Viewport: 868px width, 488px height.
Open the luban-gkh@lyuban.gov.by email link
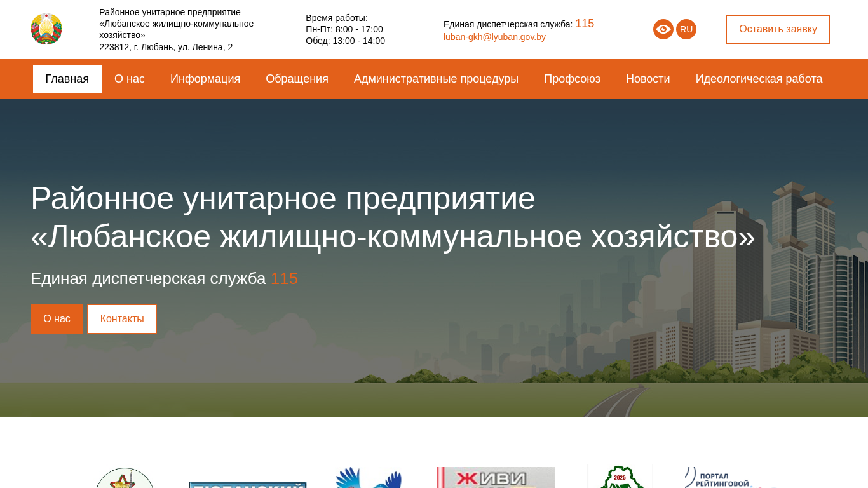click(494, 37)
